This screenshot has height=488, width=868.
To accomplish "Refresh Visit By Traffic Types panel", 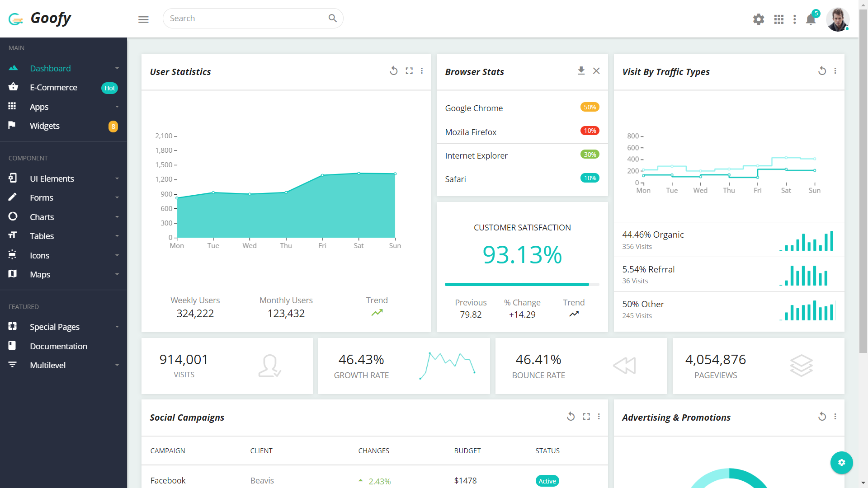I will point(822,71).
